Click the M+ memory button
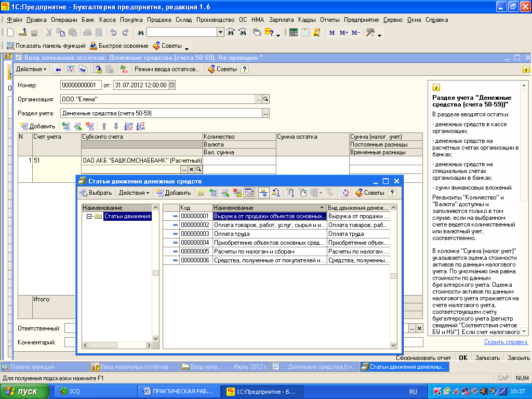Image resolution: width=532 pixels, height=399 pixels. point(344,33)
